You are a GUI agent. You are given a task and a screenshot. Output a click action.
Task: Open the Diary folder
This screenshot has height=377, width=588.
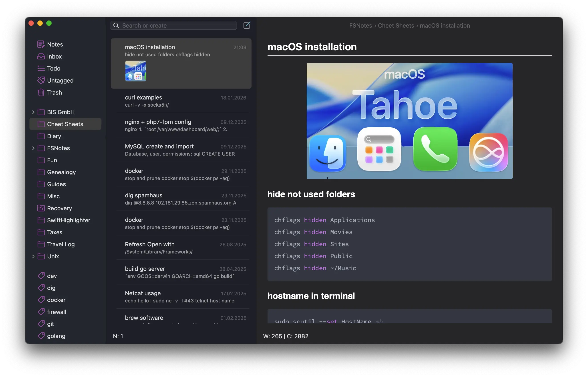click(54, 136)
